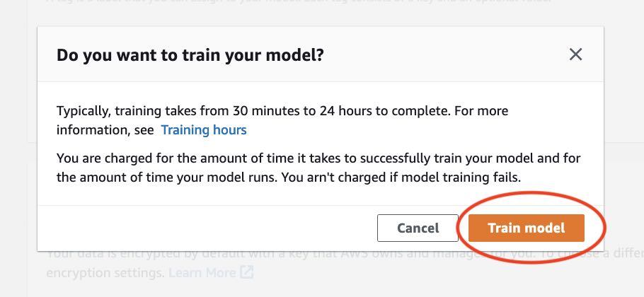Click "Do you want to train your model?" heading
644x297 pixels.
[190, 55]
